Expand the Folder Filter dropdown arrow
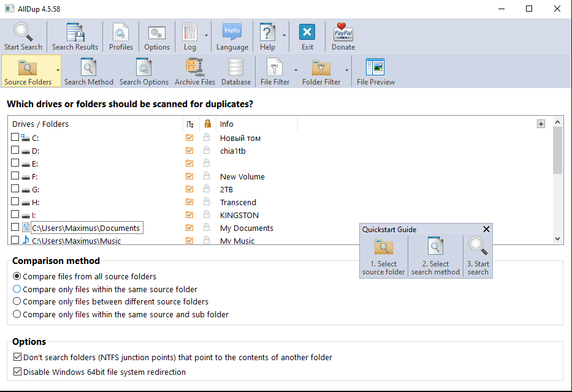Screen dimensions: 572x392 (346, 70)
